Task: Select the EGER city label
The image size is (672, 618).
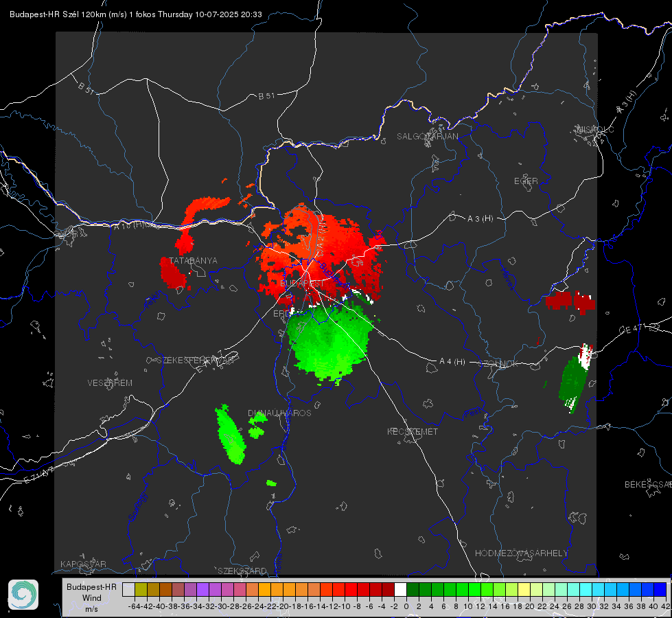Action: coord(526,181)
